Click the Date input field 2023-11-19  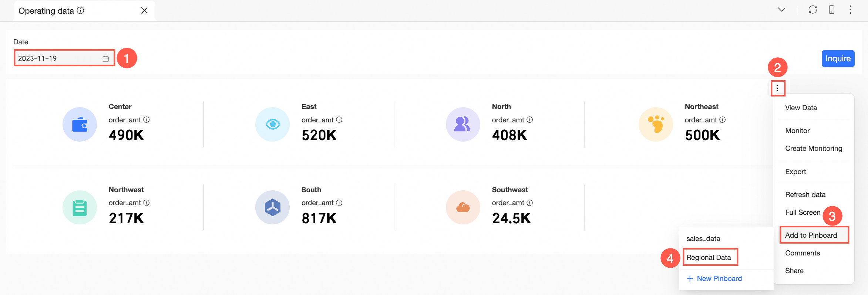coord(64,58)
